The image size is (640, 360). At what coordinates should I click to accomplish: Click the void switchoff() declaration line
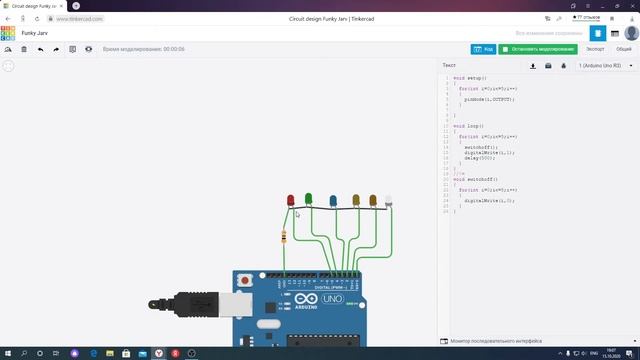(x=476, y=179)
